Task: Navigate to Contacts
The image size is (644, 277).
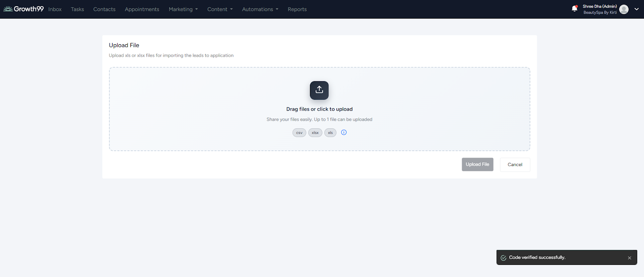Action: [104, 9]
